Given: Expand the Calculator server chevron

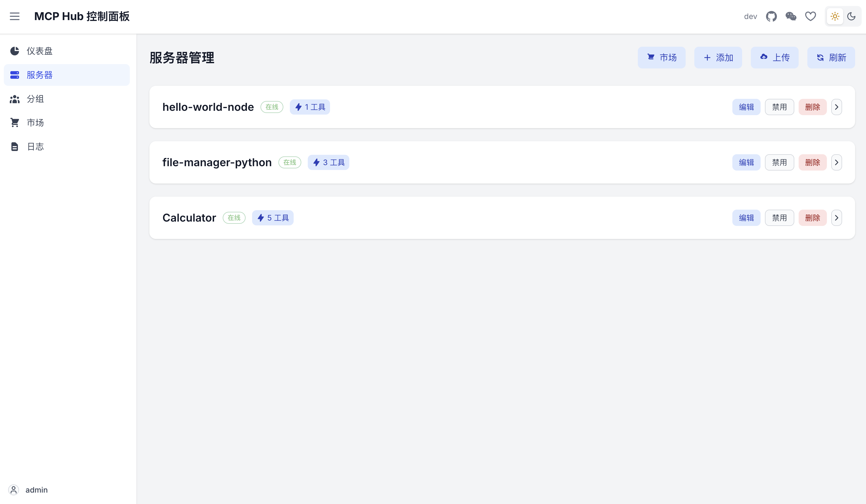Looking at the screenshot, I should 836,218.
